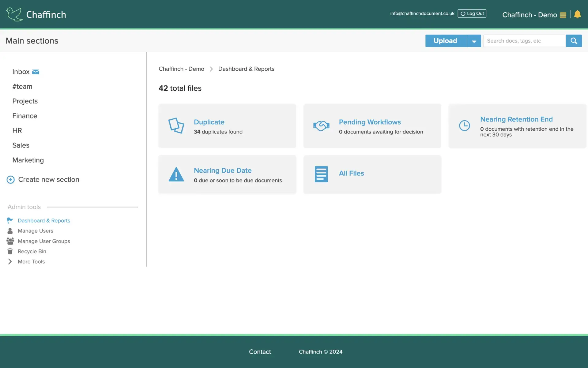Click the Nearing Due Date warning triangle
Image resolution: width=588 pixels, height=368 pixels.
pos(176,175)
